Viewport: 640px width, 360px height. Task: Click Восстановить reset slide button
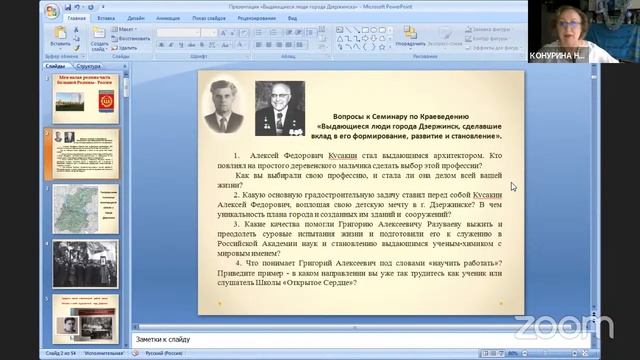131,38
